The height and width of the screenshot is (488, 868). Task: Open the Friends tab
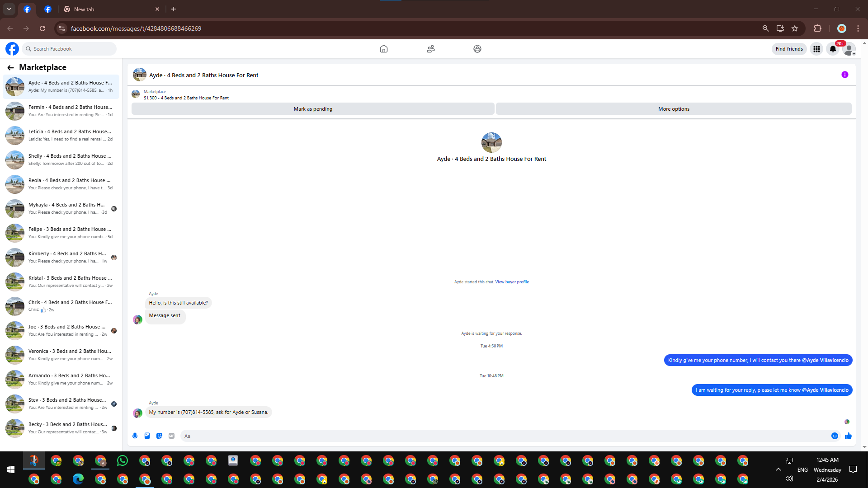point(430,49)
